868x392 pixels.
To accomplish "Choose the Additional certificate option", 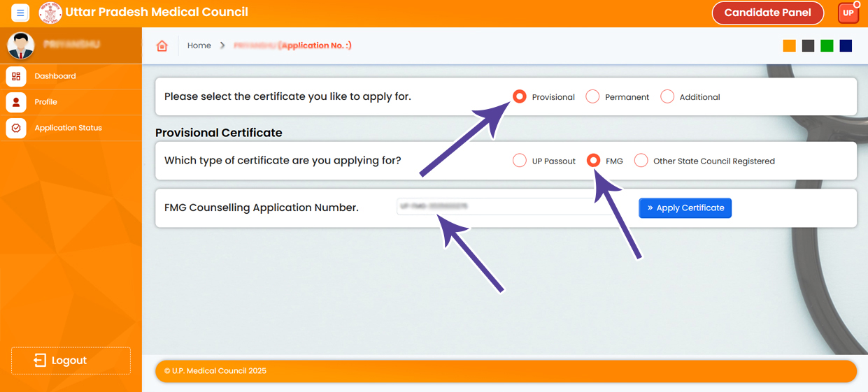I will 667,97.
